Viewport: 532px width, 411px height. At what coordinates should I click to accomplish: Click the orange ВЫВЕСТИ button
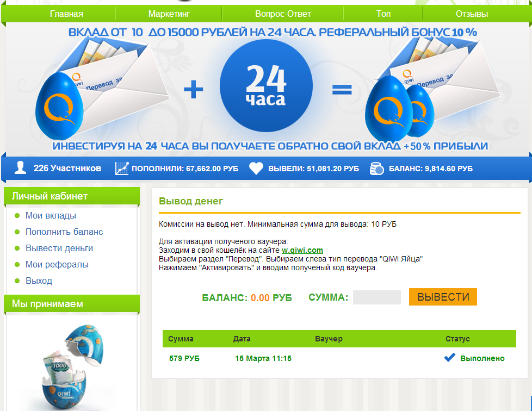[443, 297]
